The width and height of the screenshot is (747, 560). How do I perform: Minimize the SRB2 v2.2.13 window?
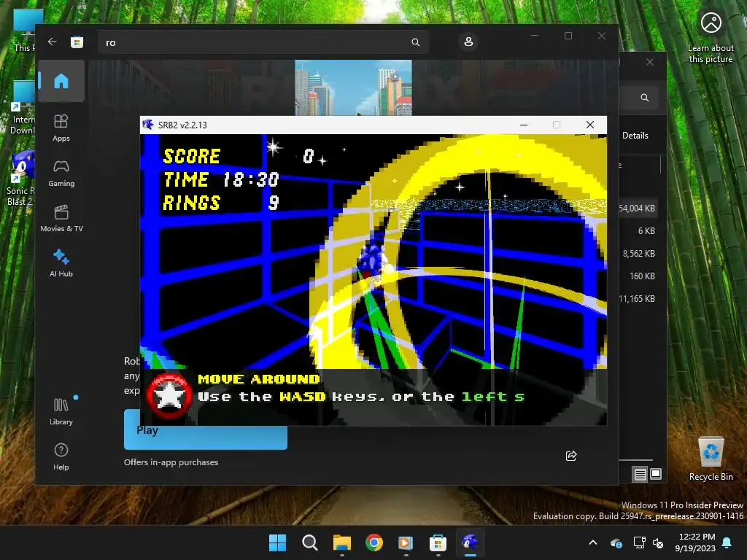(x=524, y=125)
